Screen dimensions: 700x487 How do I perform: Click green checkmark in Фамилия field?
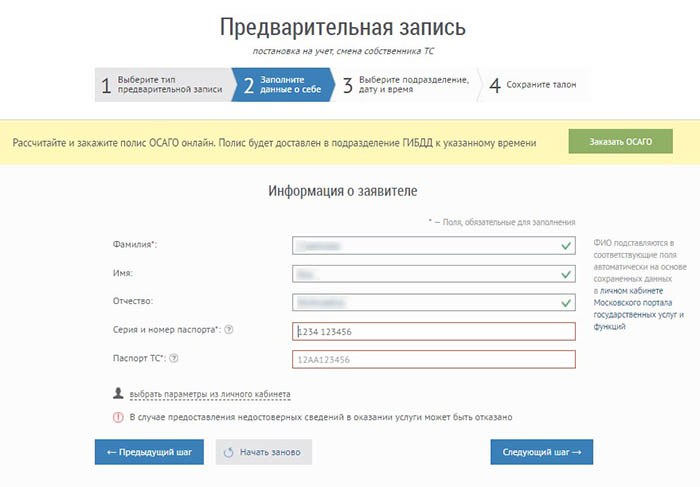(x=566, y=246)
